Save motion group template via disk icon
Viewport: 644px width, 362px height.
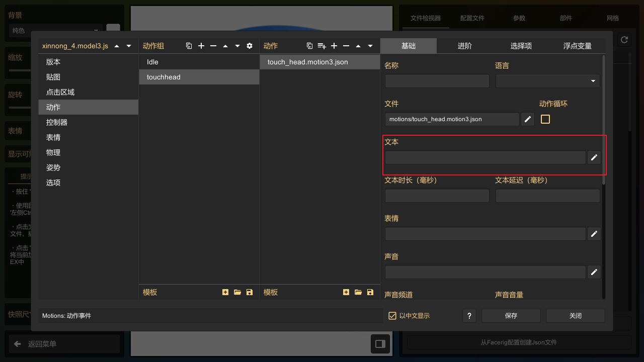coord(250,292)
